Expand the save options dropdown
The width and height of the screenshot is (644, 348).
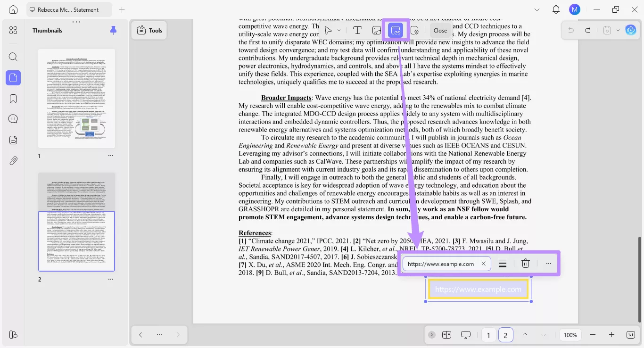tap(618, 30)
